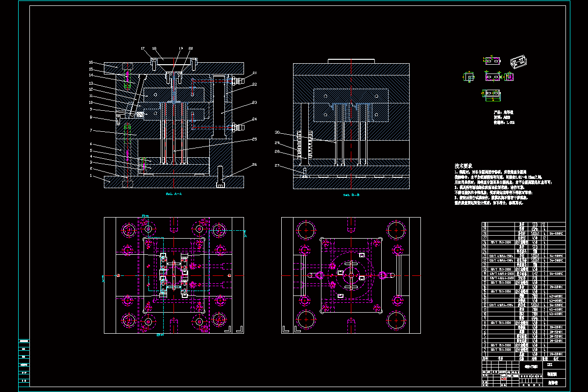
Task: Select part balloon 6 in section A-A
Action: pos(91,144)
